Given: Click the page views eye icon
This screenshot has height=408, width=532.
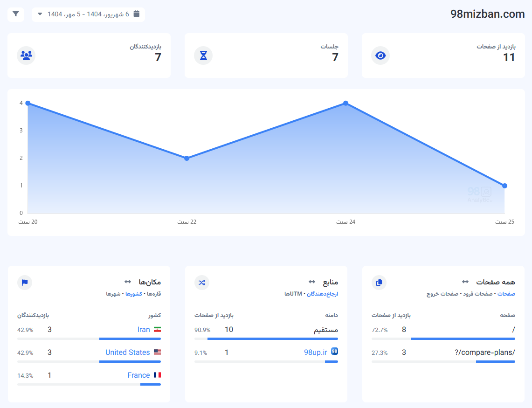Looking at the screenshot, I should coord(380,55).
